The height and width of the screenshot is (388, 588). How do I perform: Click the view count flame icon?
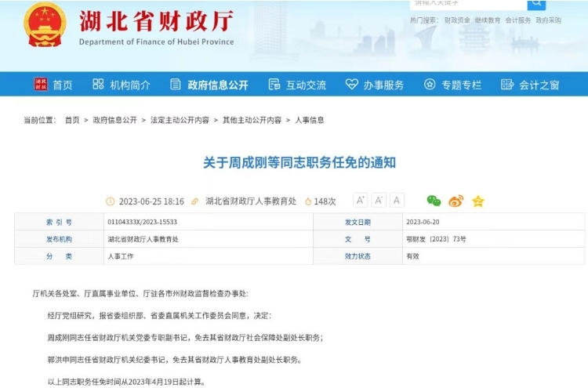308,201
